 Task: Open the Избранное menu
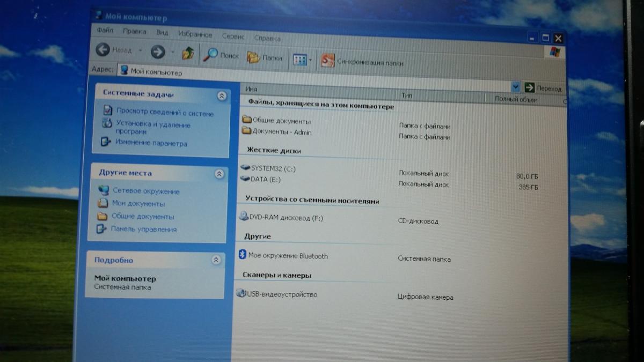[194, 34]
